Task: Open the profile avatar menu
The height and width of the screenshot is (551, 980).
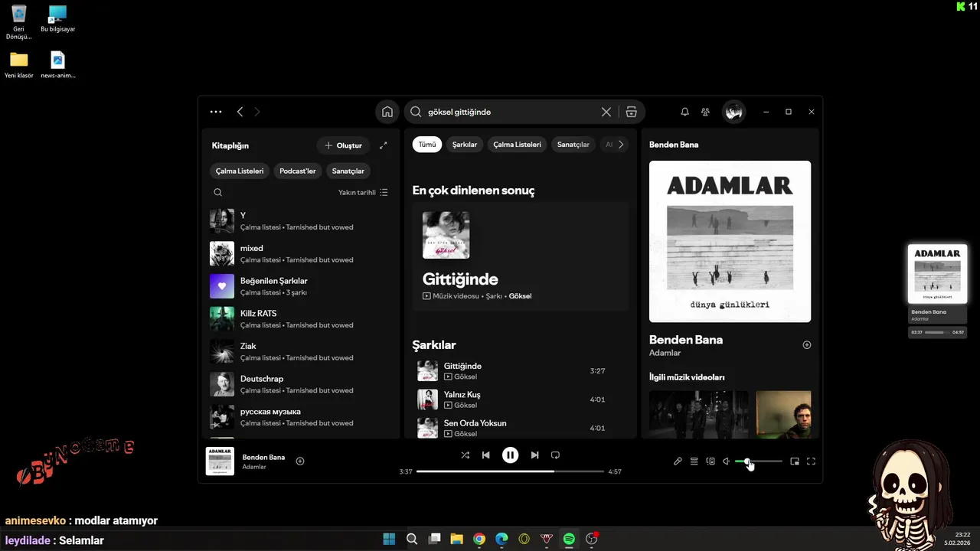Action: (733, 112)
